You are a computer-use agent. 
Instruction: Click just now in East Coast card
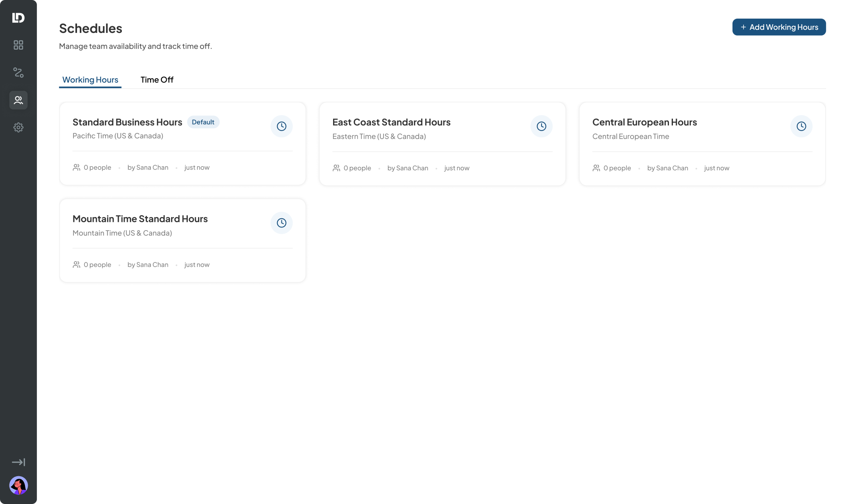point(457,168)
